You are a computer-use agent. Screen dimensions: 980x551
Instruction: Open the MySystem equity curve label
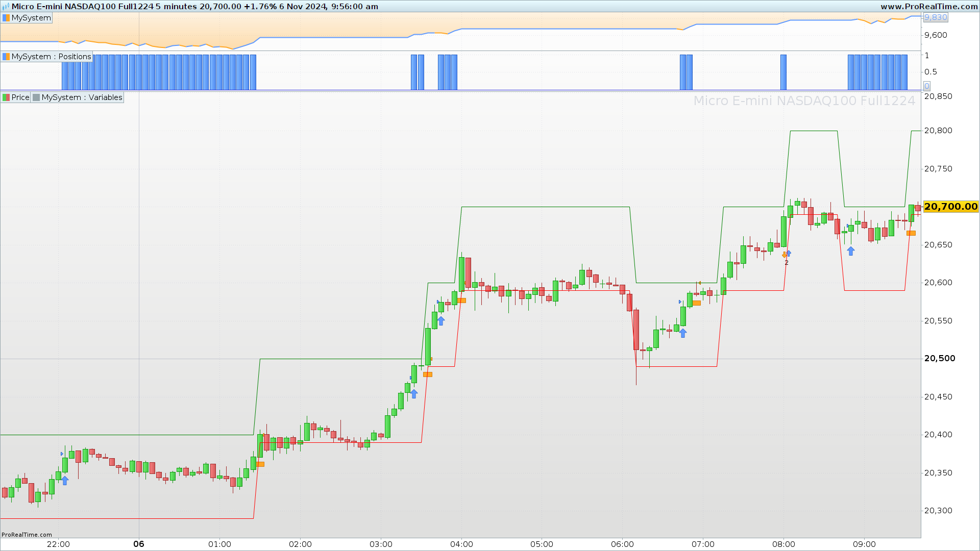[x=31, y=18]
